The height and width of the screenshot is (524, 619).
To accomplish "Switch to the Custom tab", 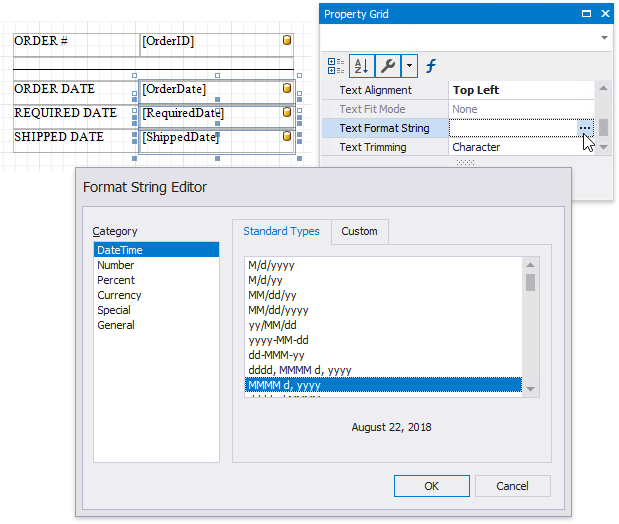I will [359, 231].
